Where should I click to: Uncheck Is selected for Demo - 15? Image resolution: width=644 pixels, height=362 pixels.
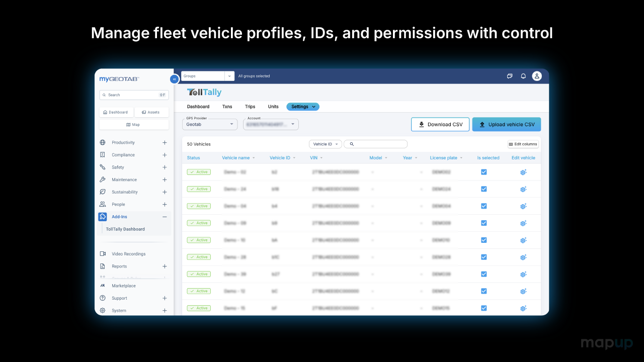(x=484, y=308)
